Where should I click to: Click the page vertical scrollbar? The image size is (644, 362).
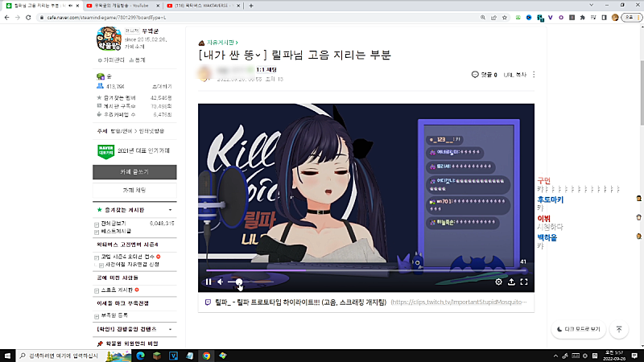point(642,93)
